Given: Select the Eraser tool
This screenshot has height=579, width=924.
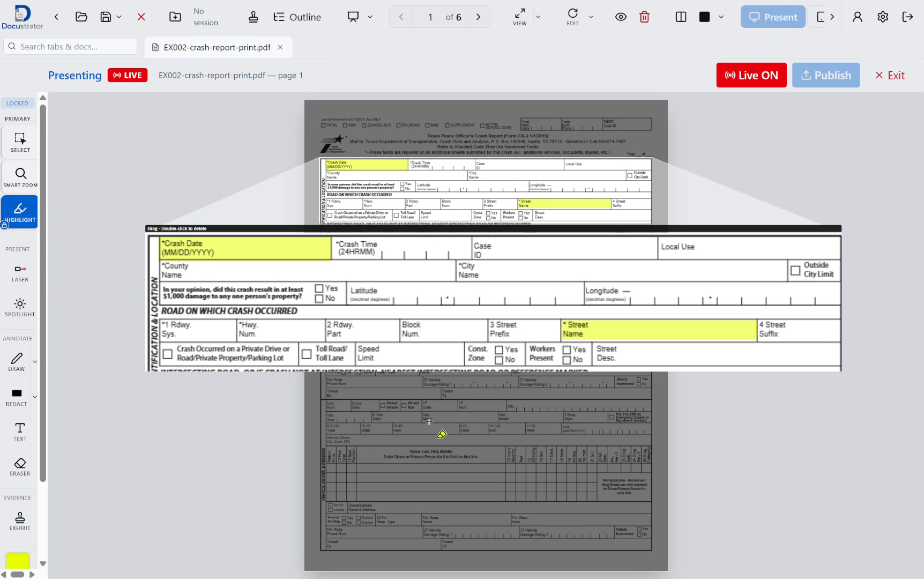Looking at the screenshot, I should click(20, 466).
